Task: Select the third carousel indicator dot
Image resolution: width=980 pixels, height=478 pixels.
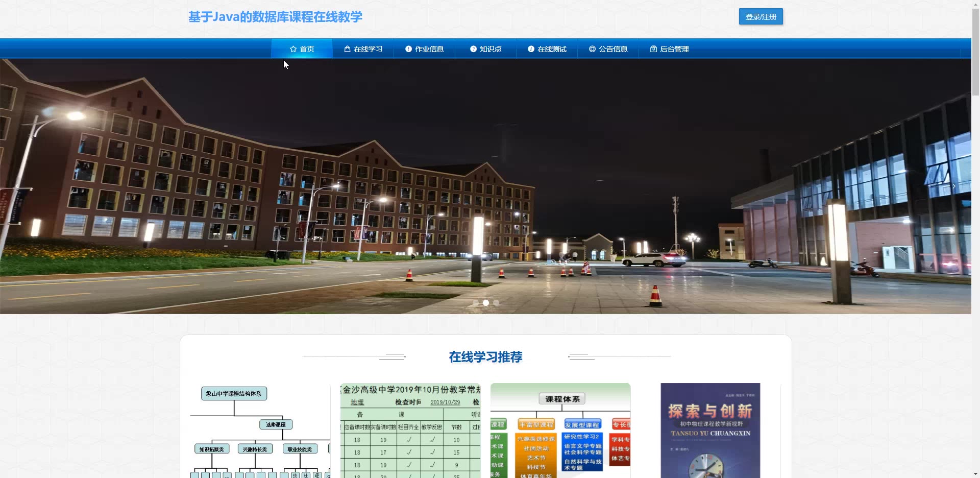Action: [496, 303]
